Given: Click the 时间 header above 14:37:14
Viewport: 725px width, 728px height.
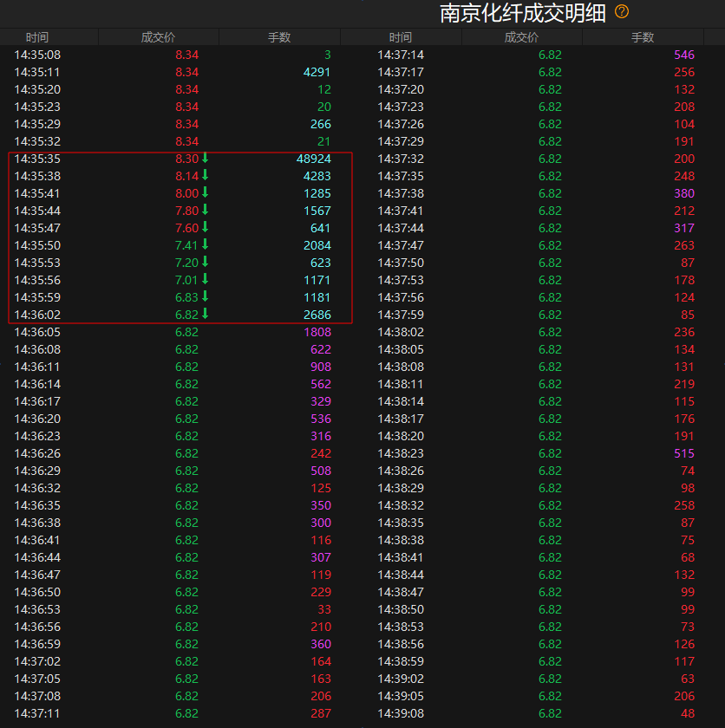Looking at the screenshot, I should [401, 37].
